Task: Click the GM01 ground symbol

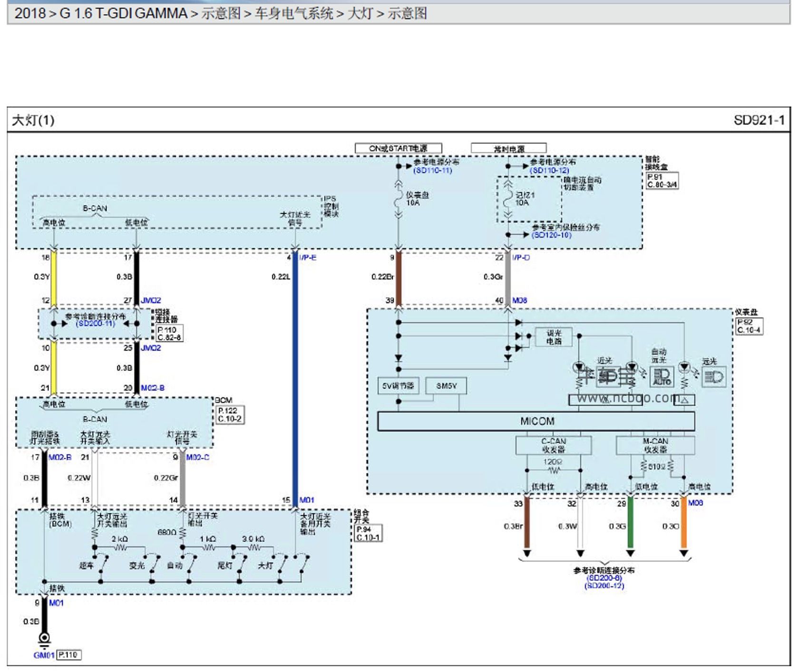Action: (44, 639)
